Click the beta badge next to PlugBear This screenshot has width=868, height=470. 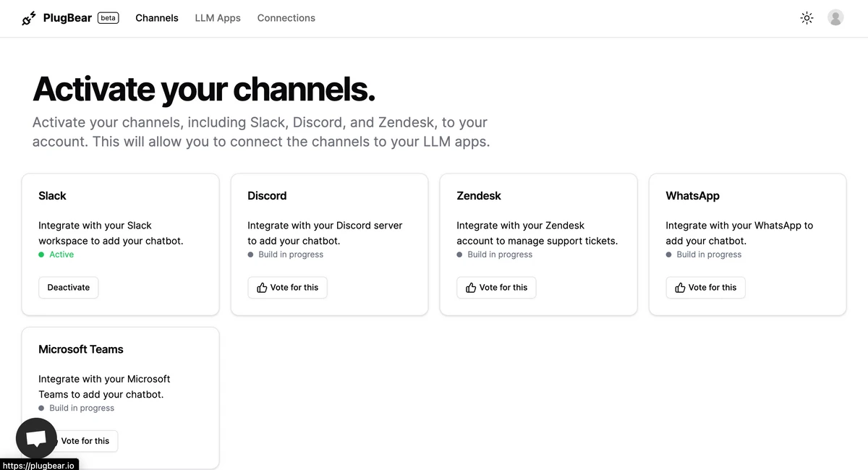[109, 18]
